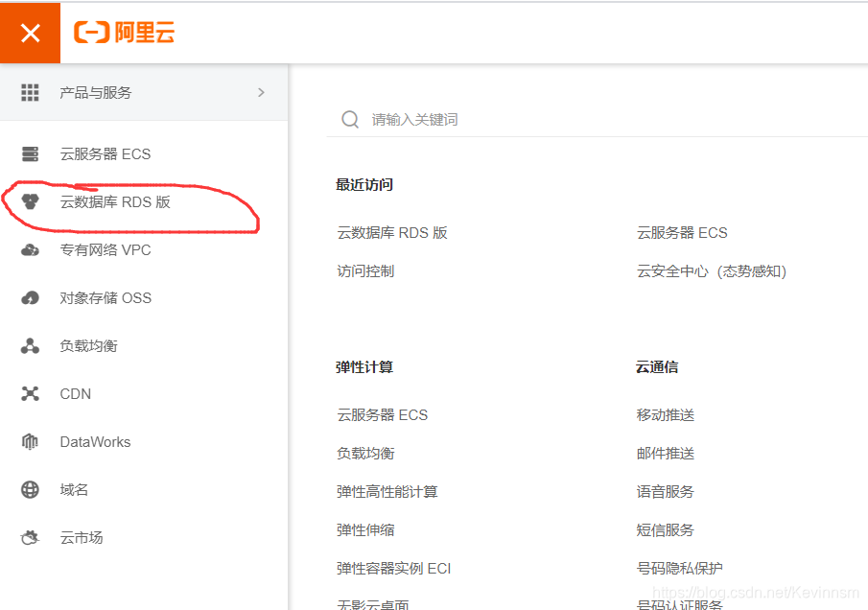Open 云服务器 ECS under 弹性计算
Image resolution: width=868 pixels, height=610 pixels.
coord(383,415)
